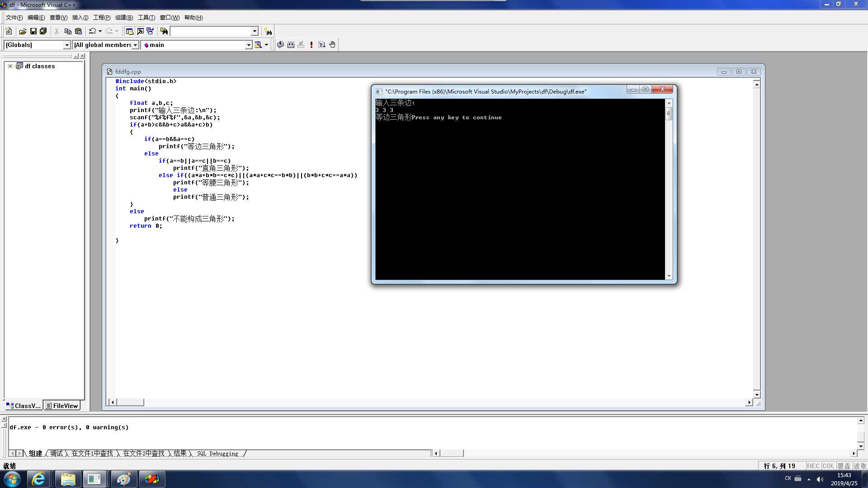Expand the df classes tree node
Viewport: 868px width, 488px height.
(10, 66)
